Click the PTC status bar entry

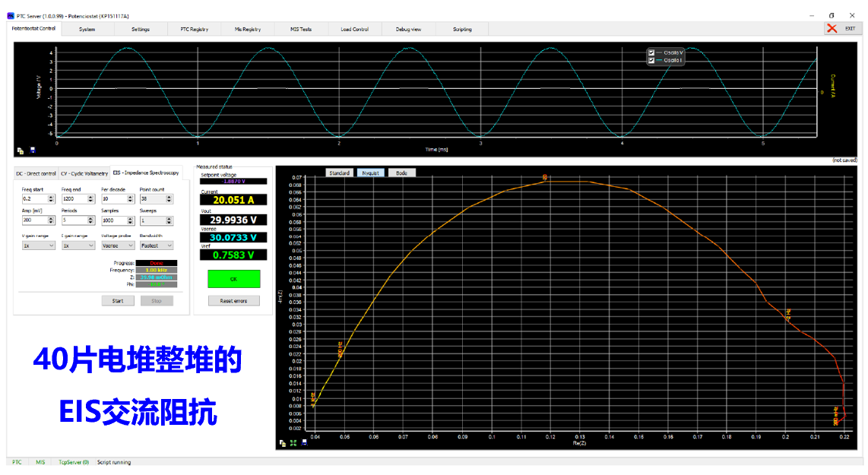pos(17,462)
